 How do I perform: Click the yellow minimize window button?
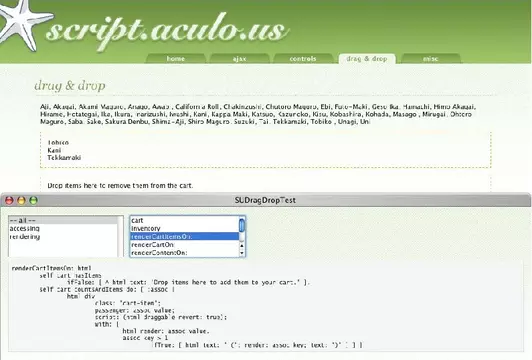pyautogui.click(x=21, y=201)
